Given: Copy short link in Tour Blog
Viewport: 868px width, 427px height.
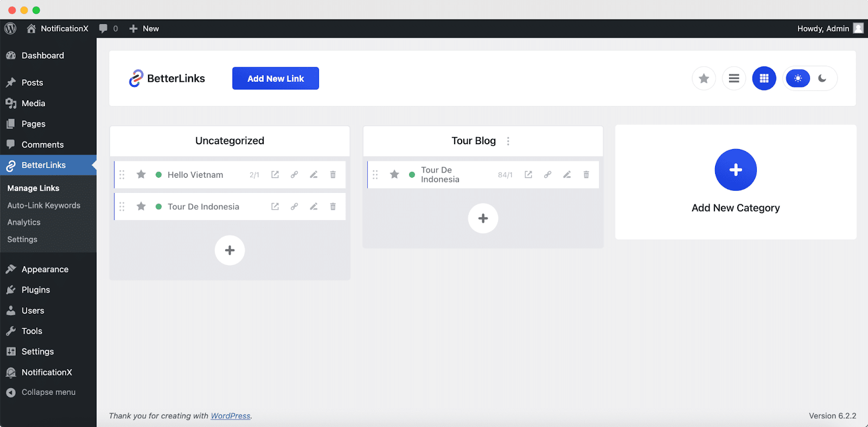Looking at the screenshot, I should click(x=547, y=174).
